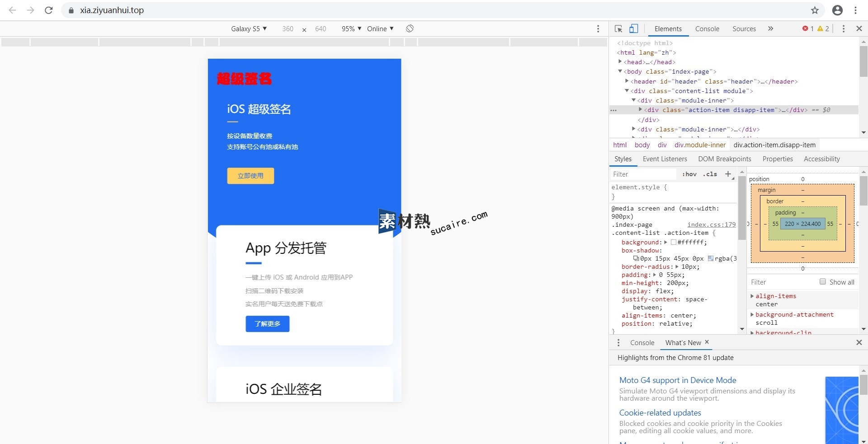The width and height of the screenshot is (868, 444).
Task: Open device toolbar more options menu
Action: click(598, 28)
